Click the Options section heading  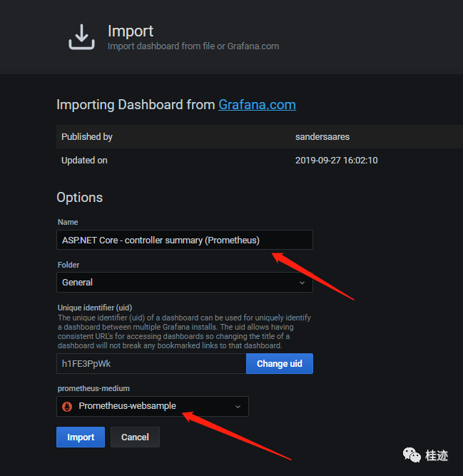pyautogui.click(x=79, y=198)
